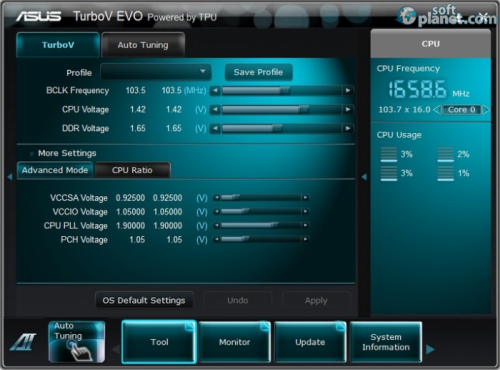Image resolution: width=500 pixels, height=370 pixels.
Task: Switch to the Auto Tuning tab
Action: tap(143, 45)
